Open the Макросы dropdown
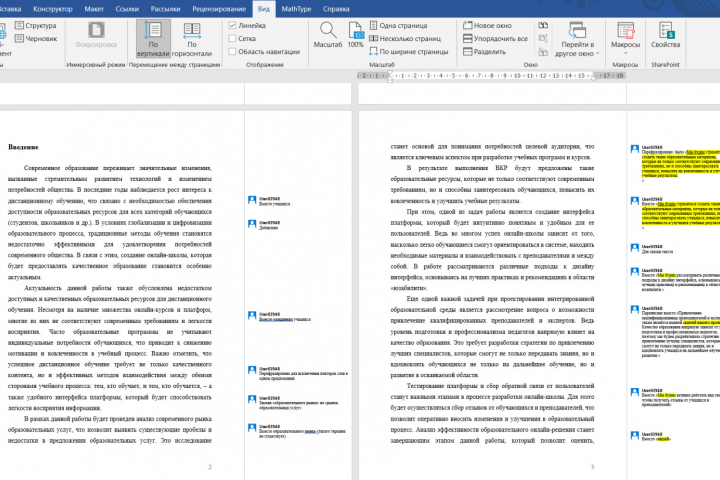Viewport: 720px width, 480px height. pos(625,39)
